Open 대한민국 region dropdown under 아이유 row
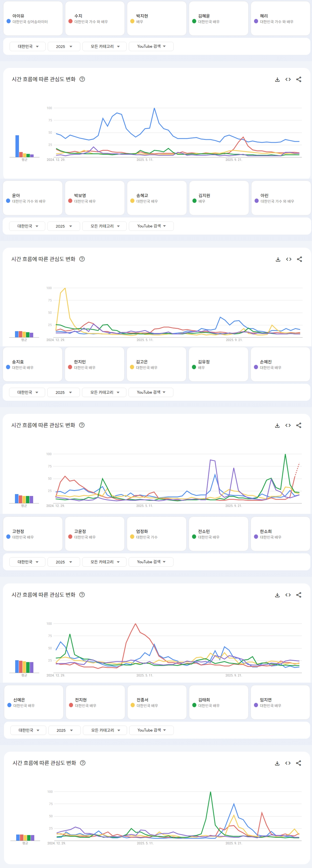This screenshot has height=868, width=312. pyautogui.click(x=28, y=47)
